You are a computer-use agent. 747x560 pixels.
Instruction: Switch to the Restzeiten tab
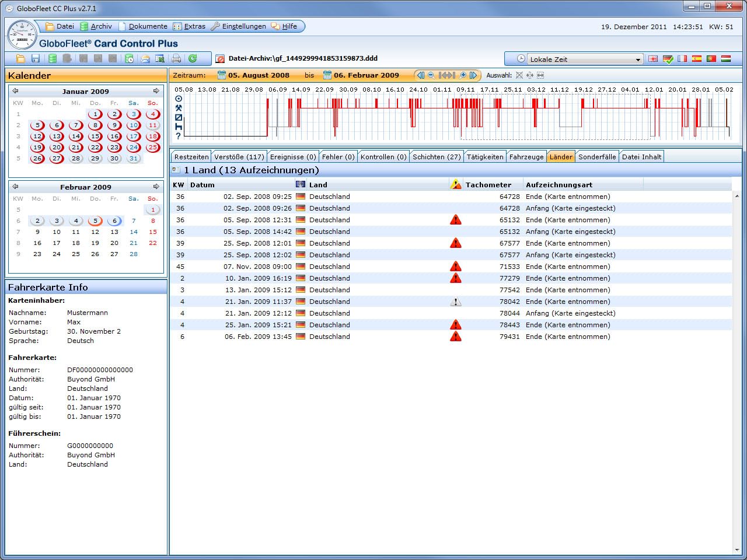(191, 157)
